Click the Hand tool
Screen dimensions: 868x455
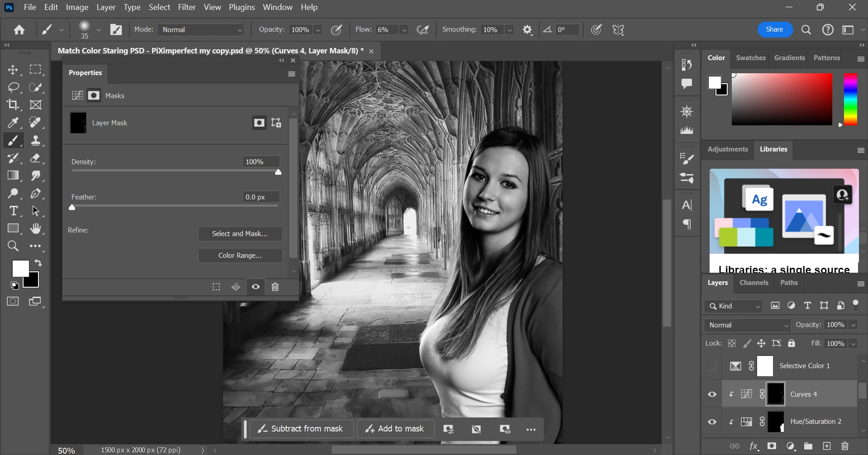[x=36, y=229]
